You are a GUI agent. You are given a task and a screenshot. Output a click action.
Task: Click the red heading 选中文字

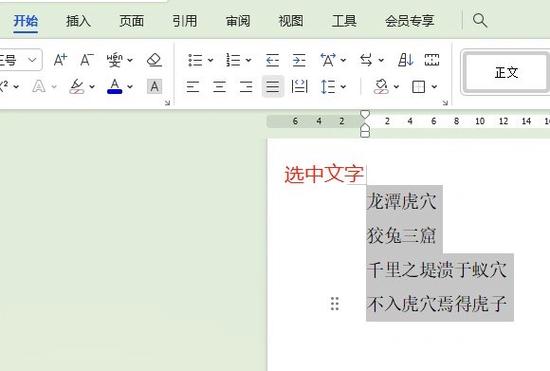(324, 174)
